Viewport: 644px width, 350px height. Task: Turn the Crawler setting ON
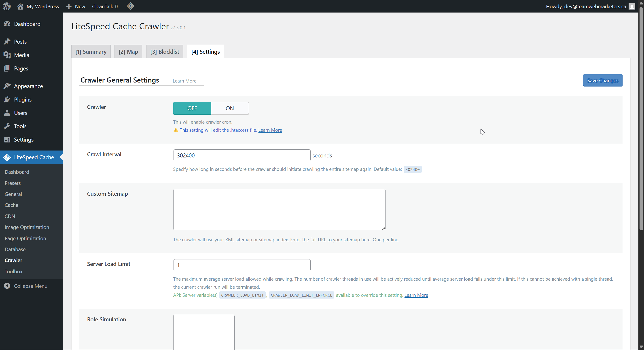pos(229,108)
